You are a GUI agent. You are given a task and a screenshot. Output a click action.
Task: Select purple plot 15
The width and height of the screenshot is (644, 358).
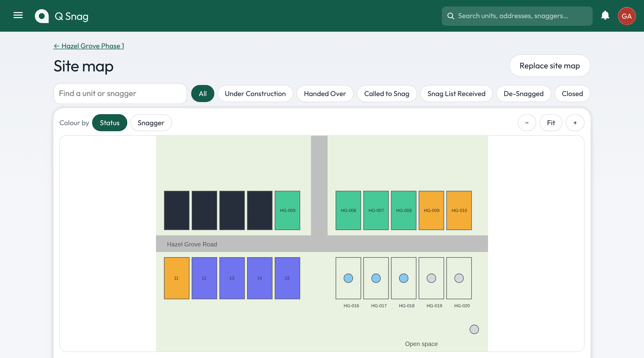click(x=287, y=278)
